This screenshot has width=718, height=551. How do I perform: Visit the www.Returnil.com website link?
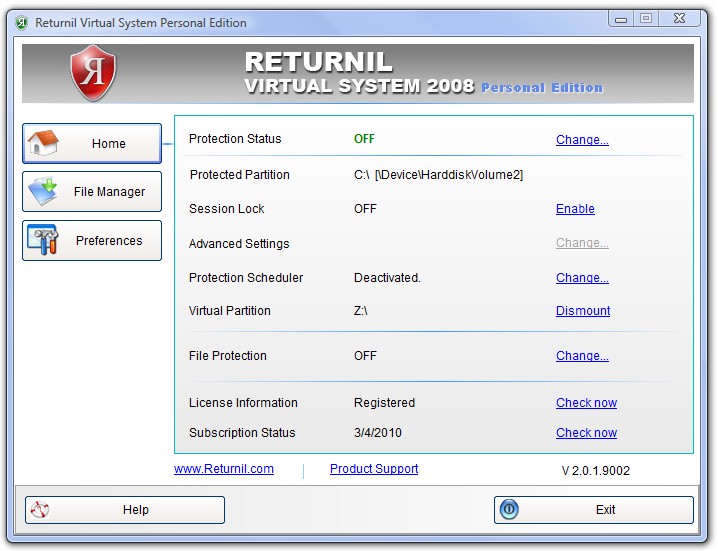tap(223, 469)
